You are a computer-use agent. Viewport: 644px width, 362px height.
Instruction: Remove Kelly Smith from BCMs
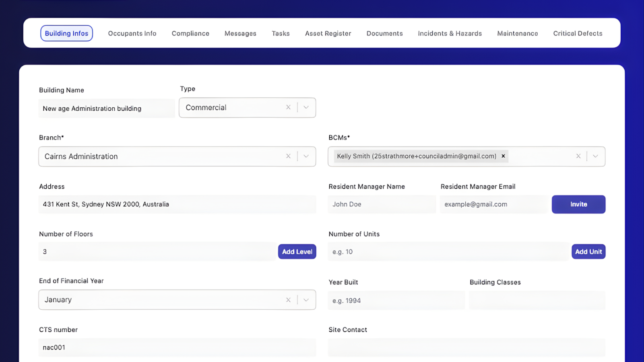(503, 156)
